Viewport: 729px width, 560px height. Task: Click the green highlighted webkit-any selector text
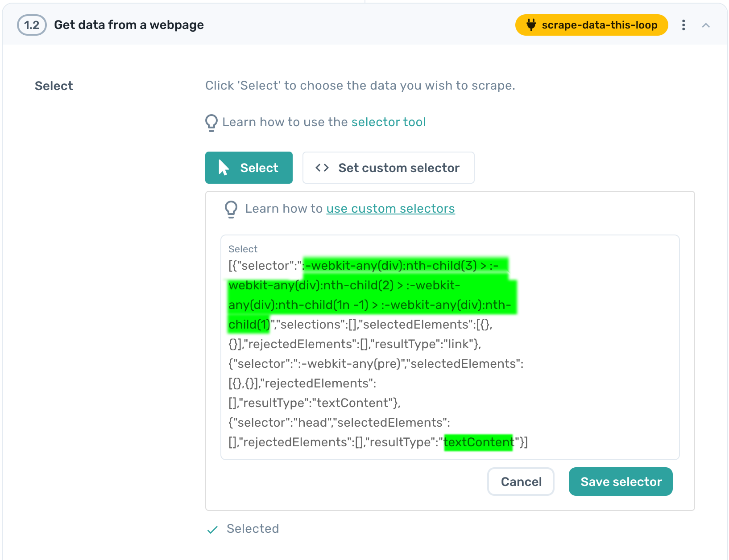(370, 285)
